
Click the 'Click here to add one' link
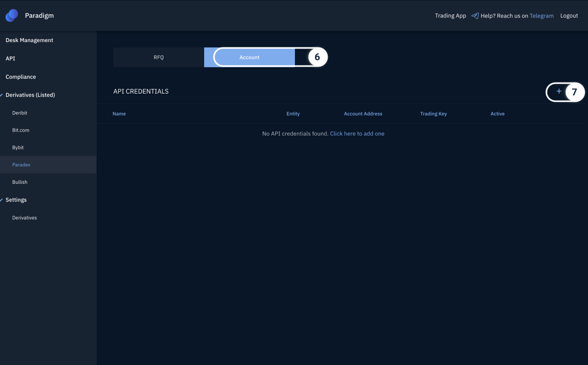[357, 134]
